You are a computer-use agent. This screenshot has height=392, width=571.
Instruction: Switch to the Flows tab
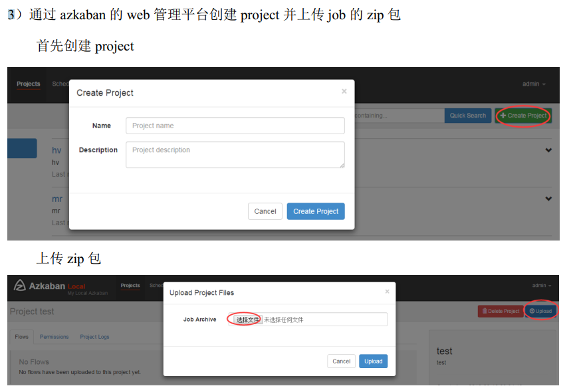(21, 337)
